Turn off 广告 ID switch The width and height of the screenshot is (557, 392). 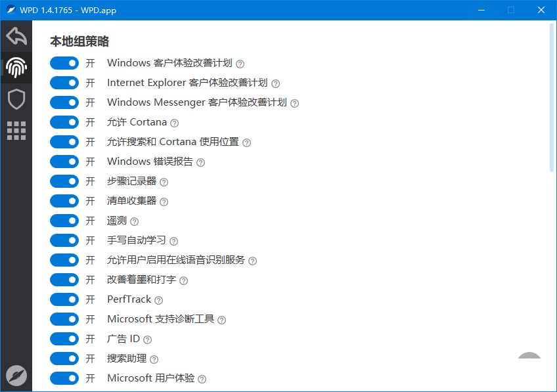point(64,339)
